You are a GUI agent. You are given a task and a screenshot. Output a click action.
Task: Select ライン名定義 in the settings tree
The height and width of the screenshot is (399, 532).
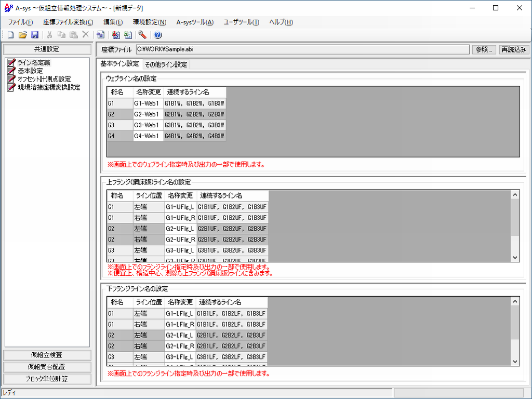pyautogui.click(x=33, y=62)
